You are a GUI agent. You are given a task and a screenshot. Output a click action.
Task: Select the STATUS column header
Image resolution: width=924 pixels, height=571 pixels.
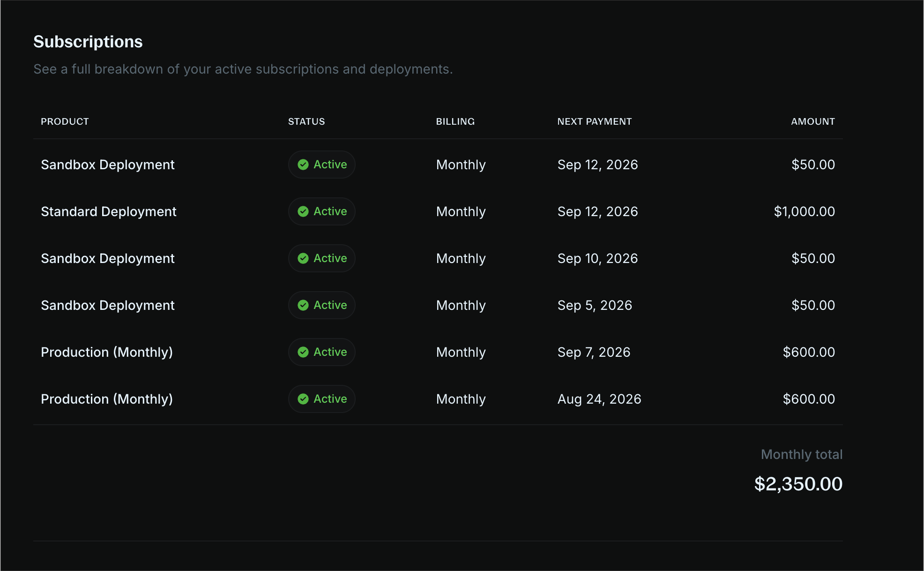pos(306,121)
